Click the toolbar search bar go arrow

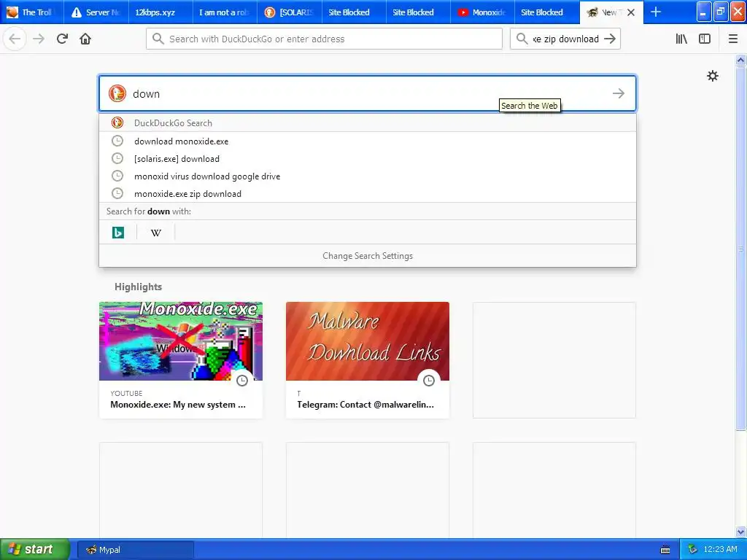(x=610, y=39)
